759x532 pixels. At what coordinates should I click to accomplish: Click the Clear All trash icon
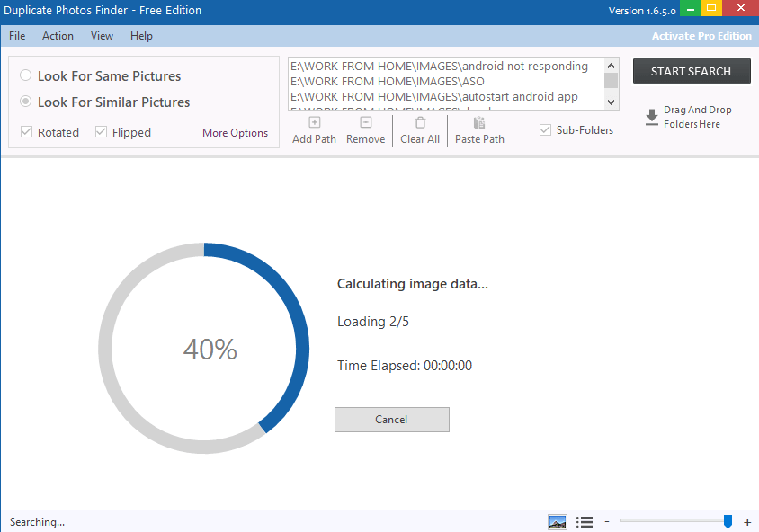click(x=420, y=122)
